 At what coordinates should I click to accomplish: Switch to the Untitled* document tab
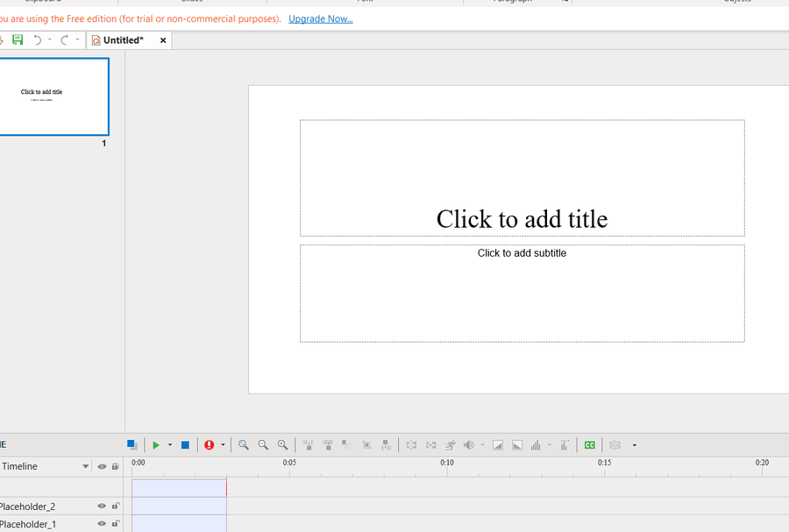pyautogui.click(x=123, y=40)
